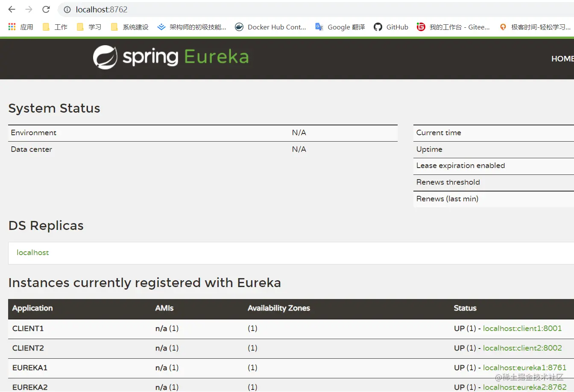Screen dimensions: 574x392
Task: Click the address bar showing localhost:8762
Action: [316, 9]
